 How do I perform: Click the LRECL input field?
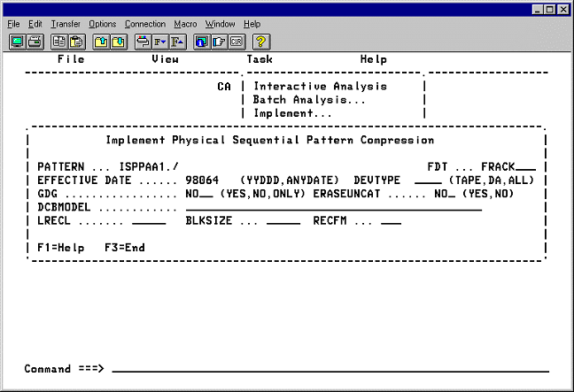pyautogui.click(x=149, y=221)
